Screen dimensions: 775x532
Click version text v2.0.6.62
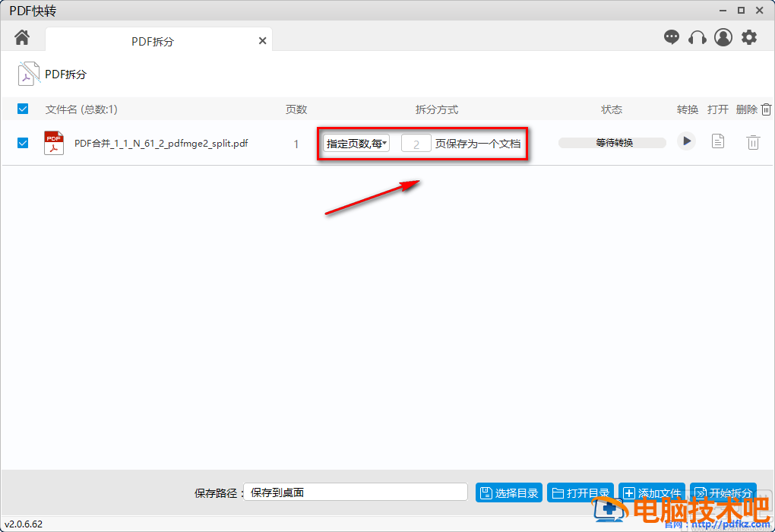pos(24,524)
